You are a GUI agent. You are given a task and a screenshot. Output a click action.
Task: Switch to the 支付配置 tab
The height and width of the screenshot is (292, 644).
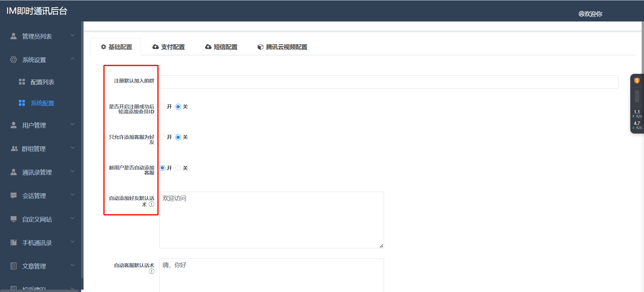point(169,47)
